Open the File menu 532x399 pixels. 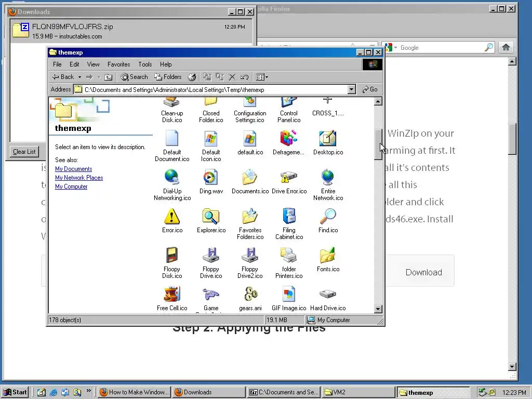57,64
